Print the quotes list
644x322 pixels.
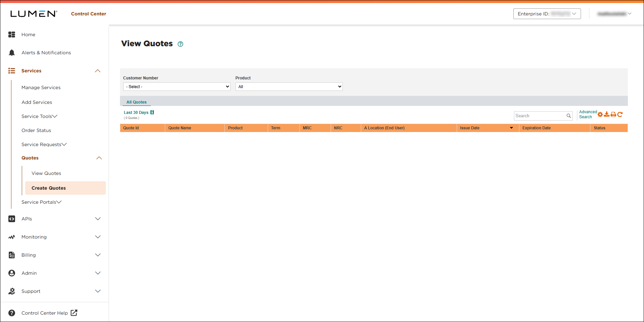613,115
